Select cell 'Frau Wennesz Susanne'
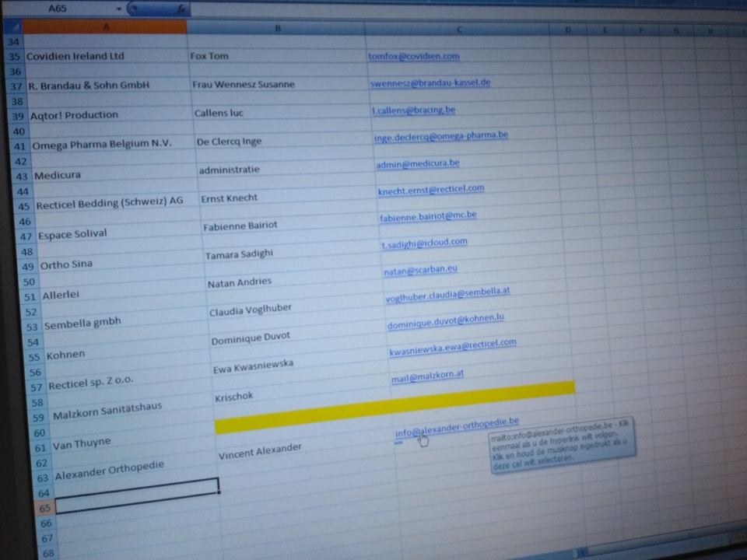Image resolution: width=747 pixels, height=560 pixels. pos(244,85)
